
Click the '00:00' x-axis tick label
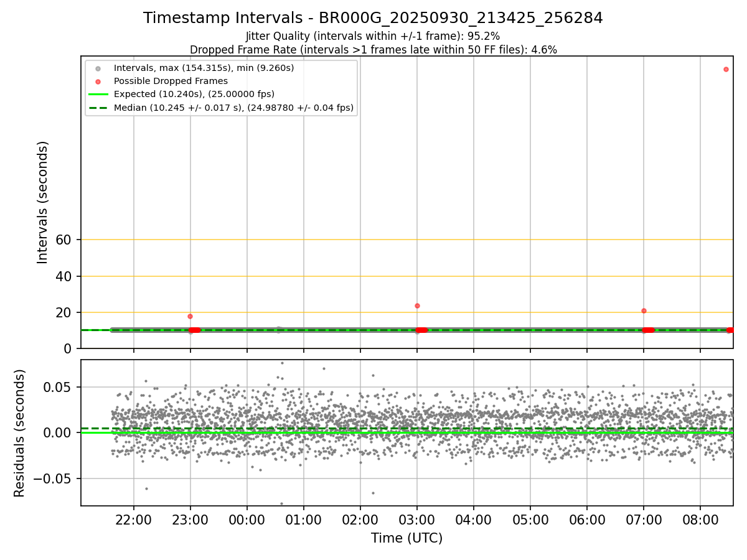coord(247,520)
